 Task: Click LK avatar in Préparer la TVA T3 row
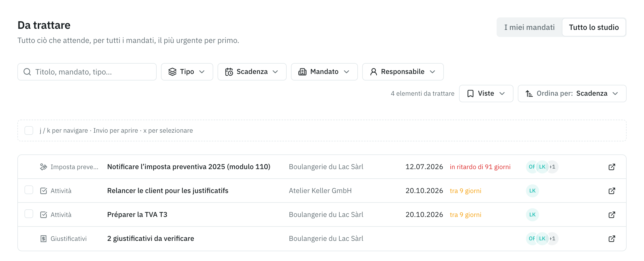point(532,215)
